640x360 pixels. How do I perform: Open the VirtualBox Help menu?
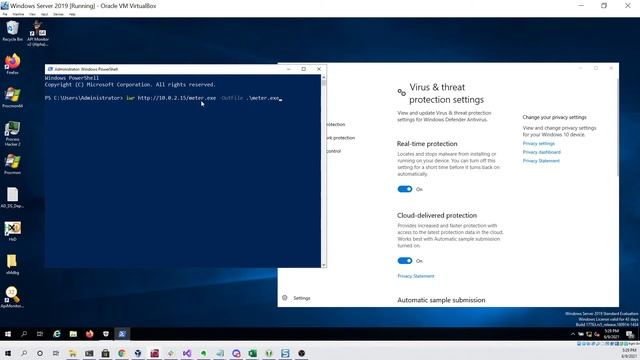pos(72,14)
